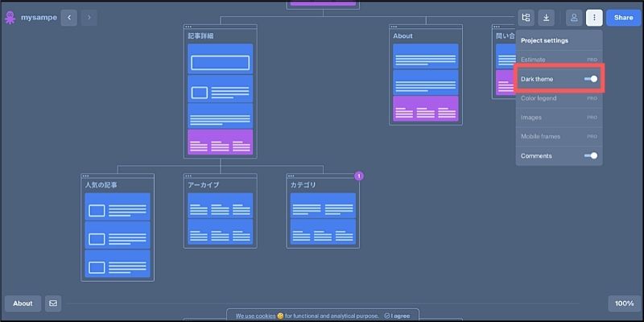Viewport: 644px width, 322px height.
Task: Select the 人気の記事 page title
Action: (x=101, y=185)
